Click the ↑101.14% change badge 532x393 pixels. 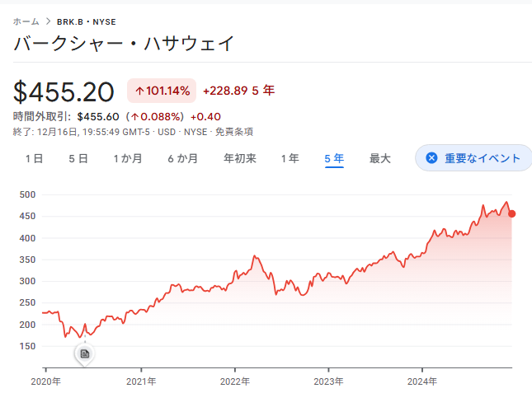162,91
